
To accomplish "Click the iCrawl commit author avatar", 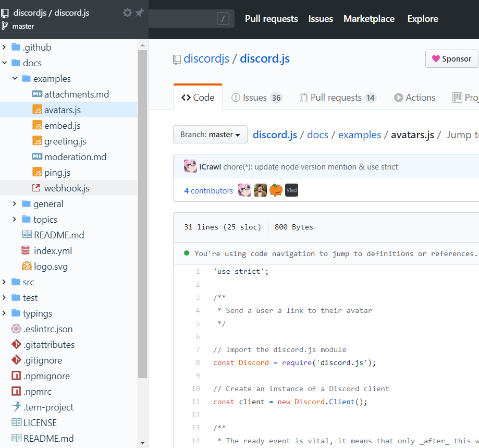I will point(190,166).
